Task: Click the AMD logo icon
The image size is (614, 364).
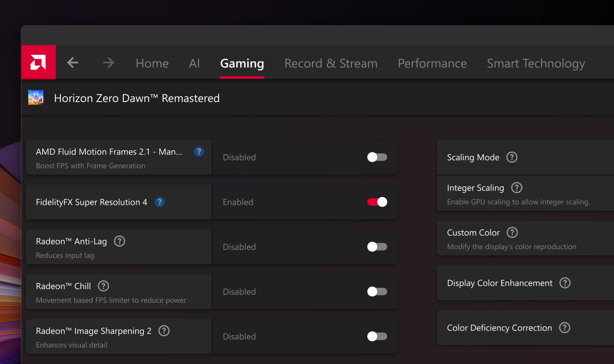Action: click(38, 62)
